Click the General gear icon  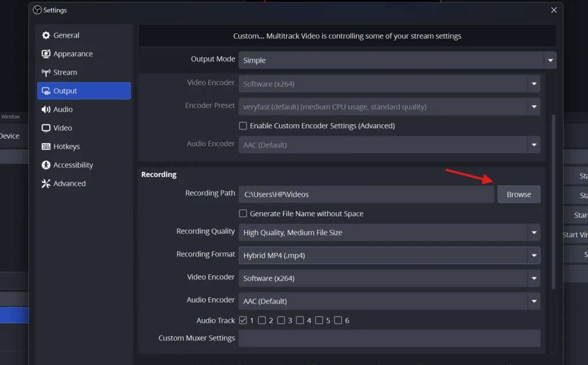[46, 35]
